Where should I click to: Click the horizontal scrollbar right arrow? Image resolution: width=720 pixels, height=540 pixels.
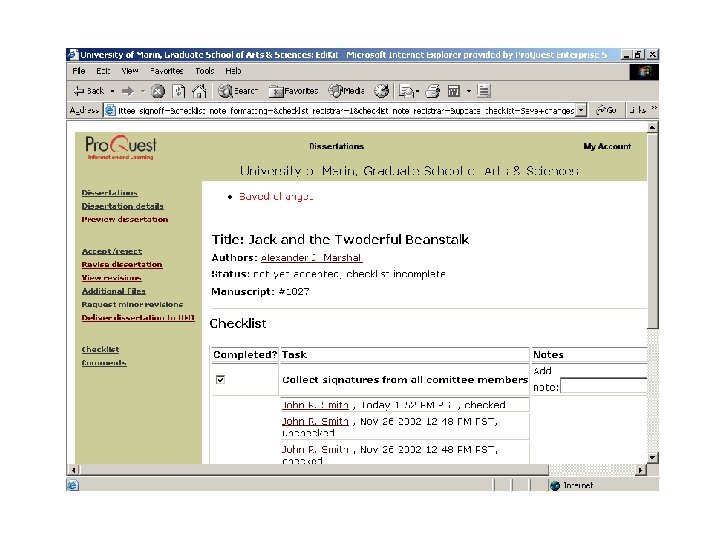point(641,470)
